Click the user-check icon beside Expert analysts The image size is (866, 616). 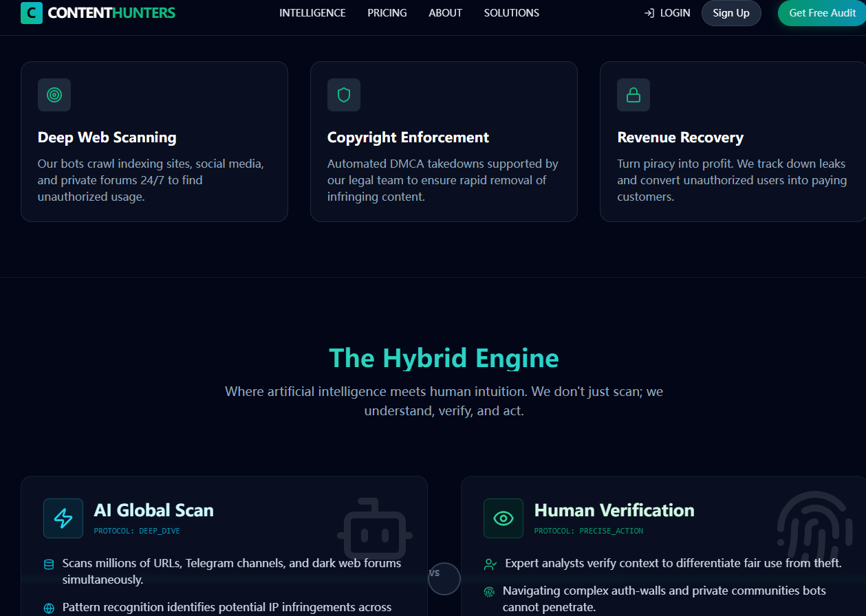(490, 564)
